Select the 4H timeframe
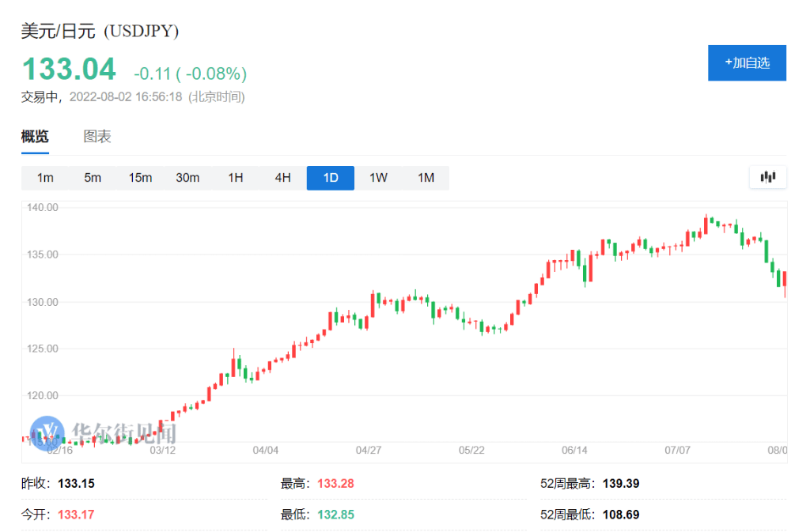 pos(282,178)
